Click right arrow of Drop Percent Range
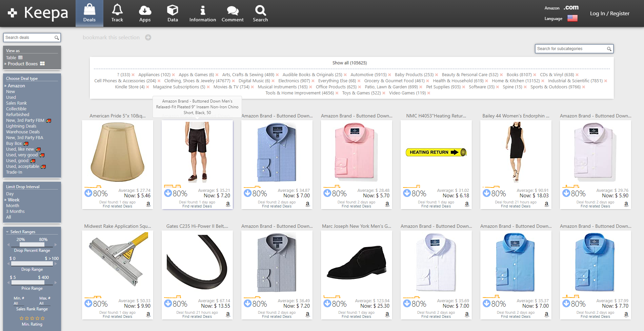644x331 pixels. coord(56,245)
